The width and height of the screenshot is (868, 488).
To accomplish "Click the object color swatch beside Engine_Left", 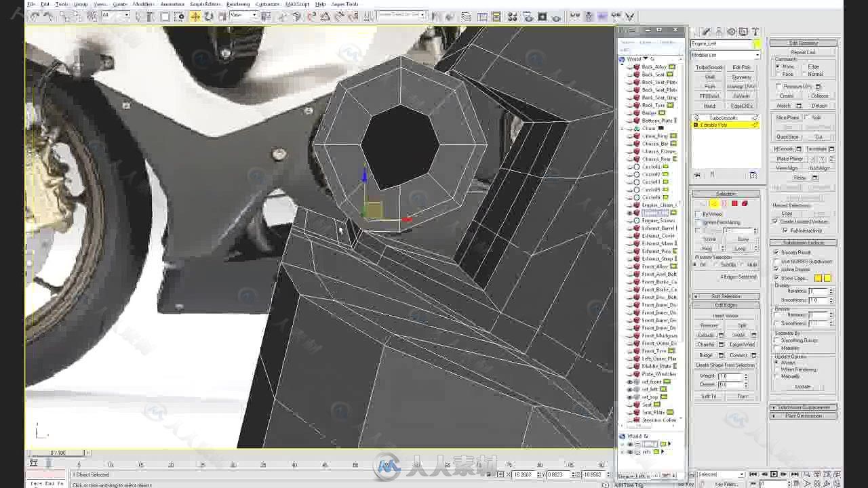I will pyautogui.click(x=757, y=44).
